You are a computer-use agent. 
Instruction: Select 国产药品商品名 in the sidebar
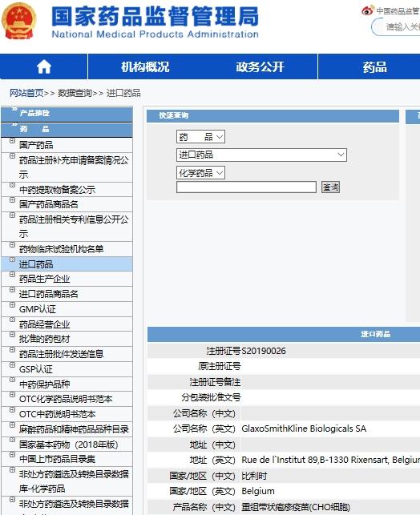coord(49,204)
